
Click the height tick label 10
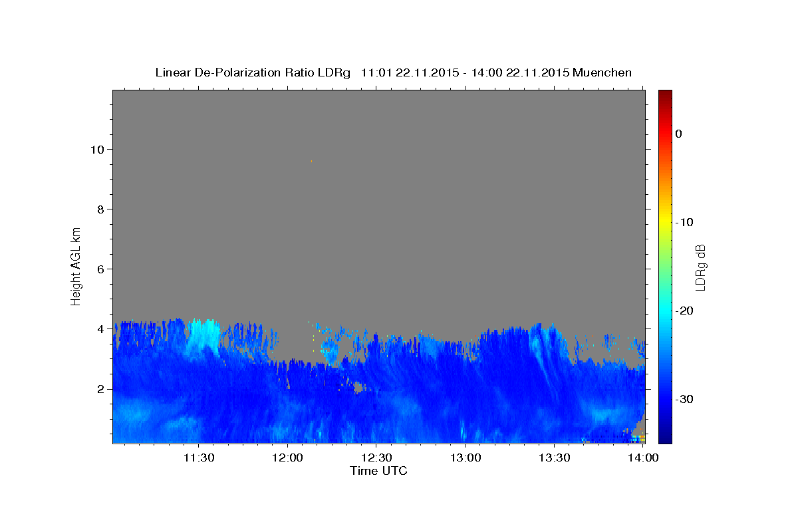point(97,149)
